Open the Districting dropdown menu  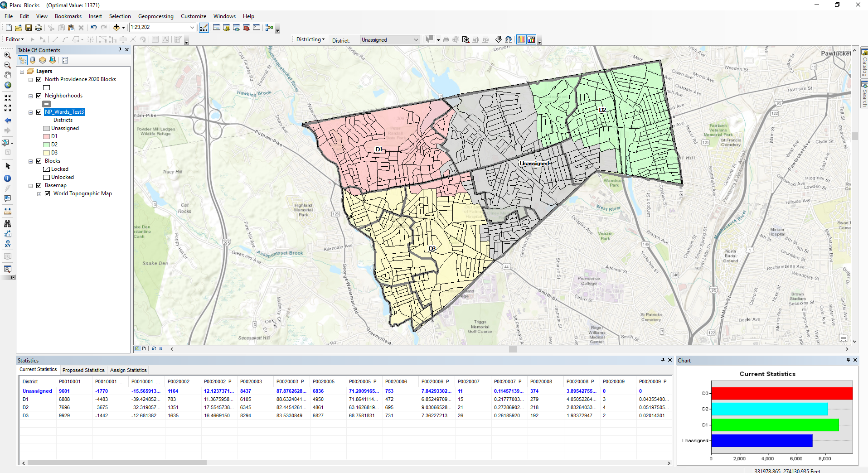tap(310, 39)
